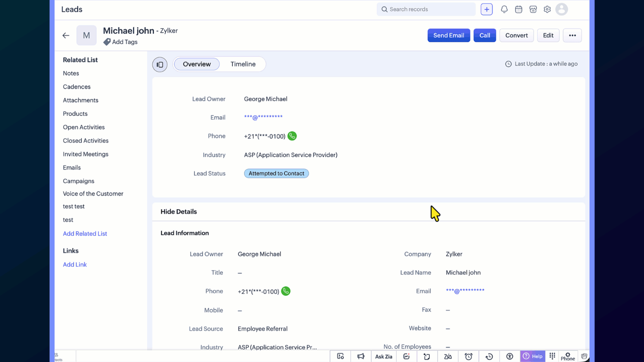Click the Last Update timestamp text
This screenshot has width=644, height=362.
pyautogui.click(x=546, y=64)
